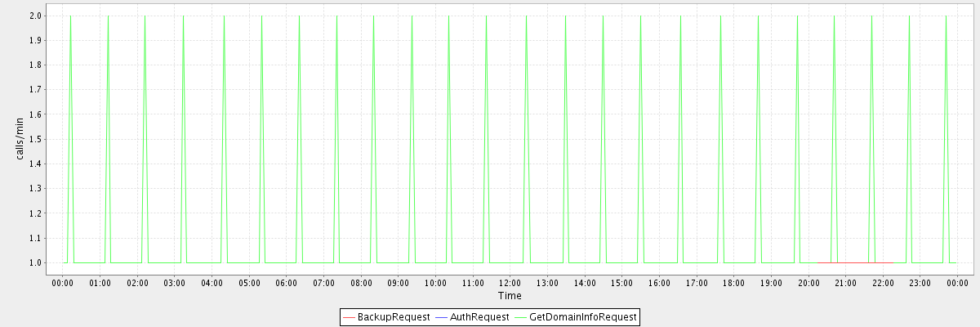The height and width of the screenshot is (327, 980).
Task: Select the 06:00 time axis label
Action: [x=286, y=283]
